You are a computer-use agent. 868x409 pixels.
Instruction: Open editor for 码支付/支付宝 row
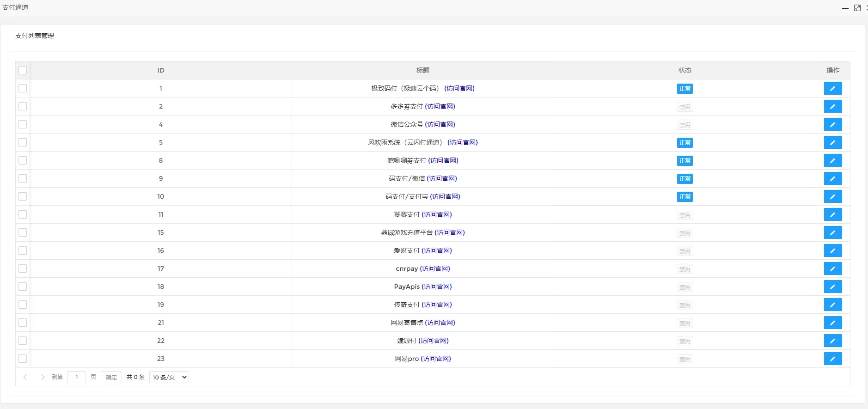click(832, 196)
